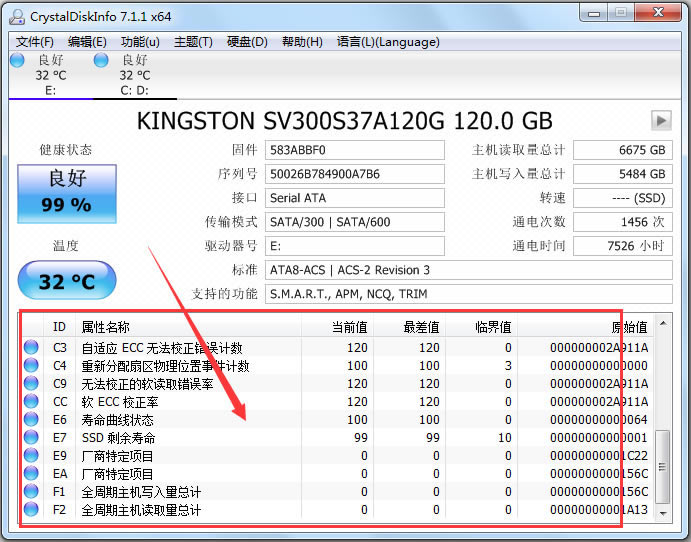The width and height of the screenshot is (691, 542).
Task: Click the status icon for attribute C3
Action: click(x=32, y=348)
